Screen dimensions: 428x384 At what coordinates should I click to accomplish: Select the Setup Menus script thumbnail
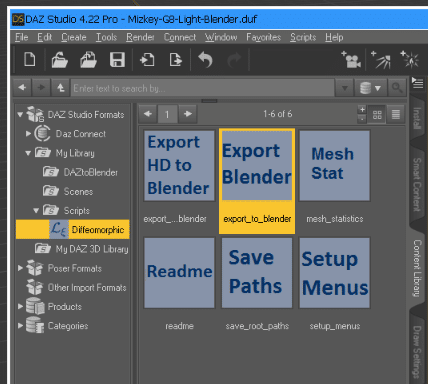point(335,273)
